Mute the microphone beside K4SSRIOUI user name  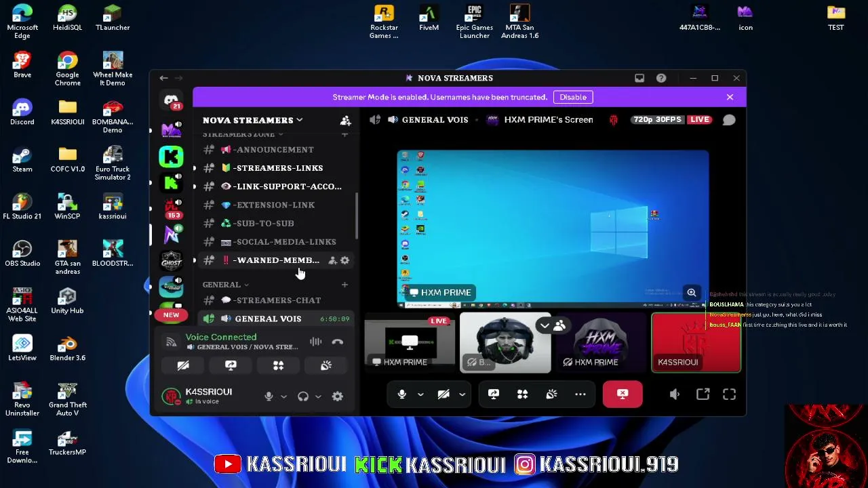tap(269, 396)
